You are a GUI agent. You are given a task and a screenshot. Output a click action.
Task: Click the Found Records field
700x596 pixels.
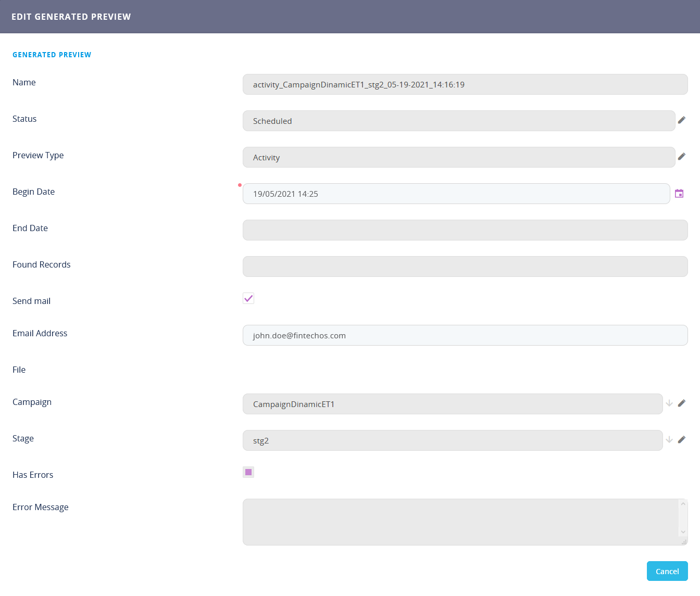465,267
